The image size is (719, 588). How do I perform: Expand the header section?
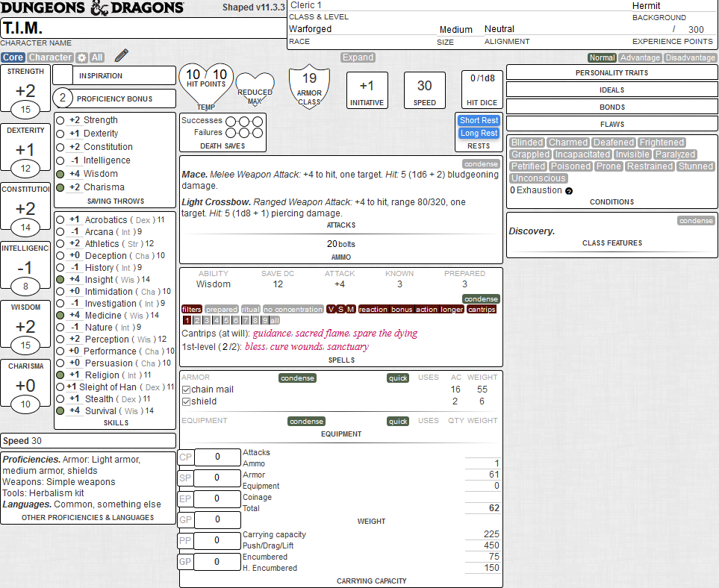coord(358,57)
